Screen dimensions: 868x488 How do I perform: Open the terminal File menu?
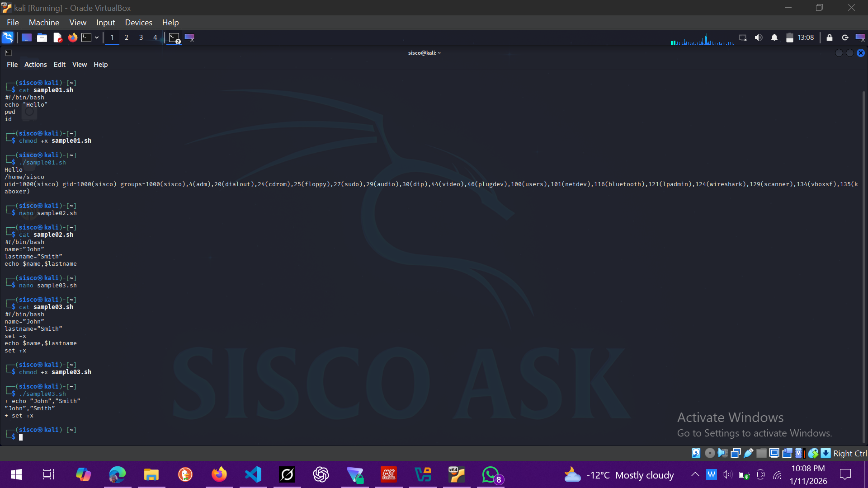(12, 65)
